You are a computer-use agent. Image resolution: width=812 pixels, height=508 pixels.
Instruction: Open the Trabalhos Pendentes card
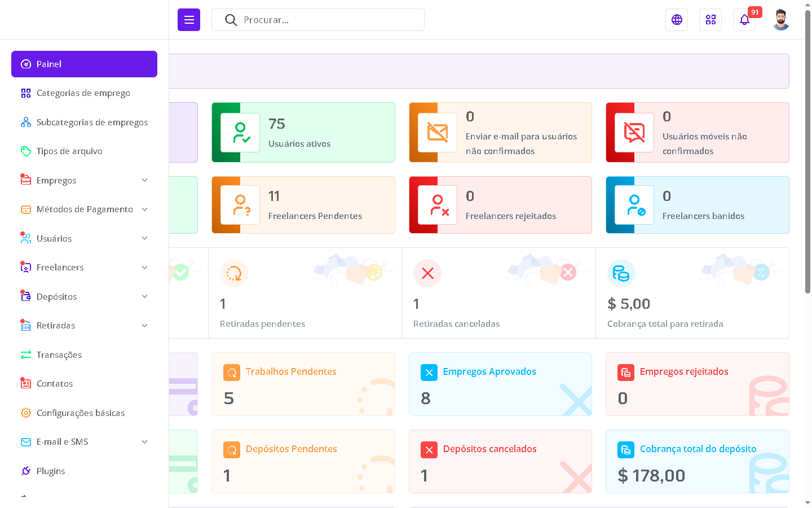click(303, 384)
